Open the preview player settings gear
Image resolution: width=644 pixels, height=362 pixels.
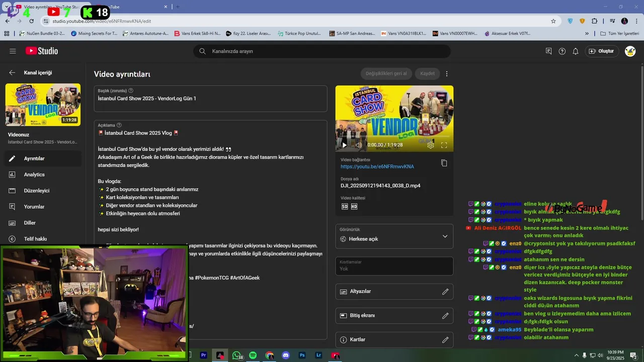[x=431, y=145]
